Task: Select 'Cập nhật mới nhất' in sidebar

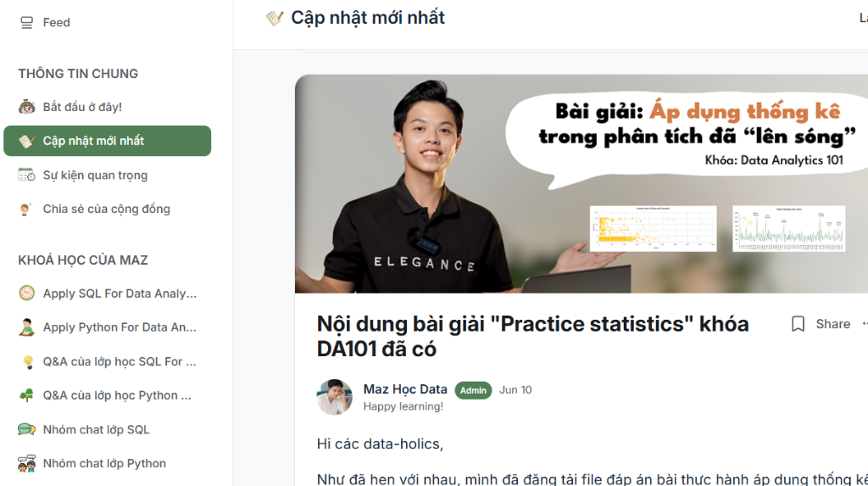Action: (108, 141)
